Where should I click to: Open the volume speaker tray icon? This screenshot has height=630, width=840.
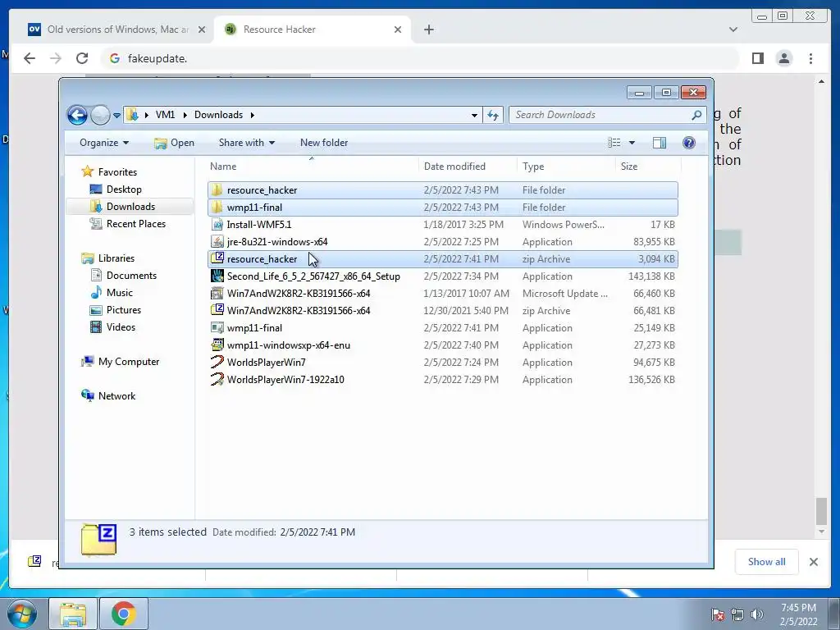point(757,614)
